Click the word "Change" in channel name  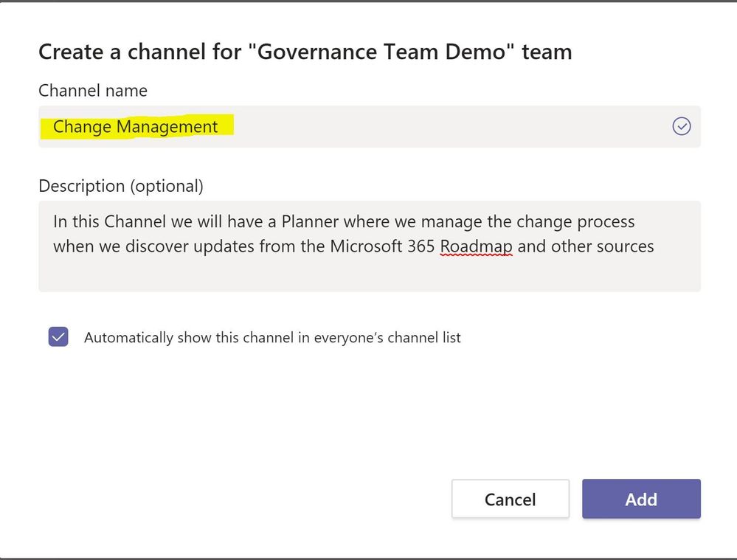point(82,127)
